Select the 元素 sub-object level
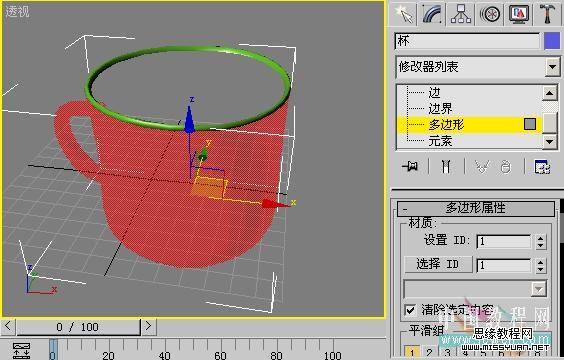Image resolution: width=564 pixels, height=360 pixels. pyautogui.click(x=440, y=141)
